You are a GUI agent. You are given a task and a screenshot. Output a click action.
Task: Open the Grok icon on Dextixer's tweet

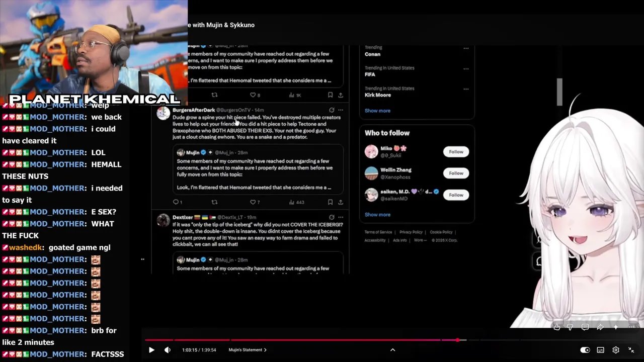point(332,217)
